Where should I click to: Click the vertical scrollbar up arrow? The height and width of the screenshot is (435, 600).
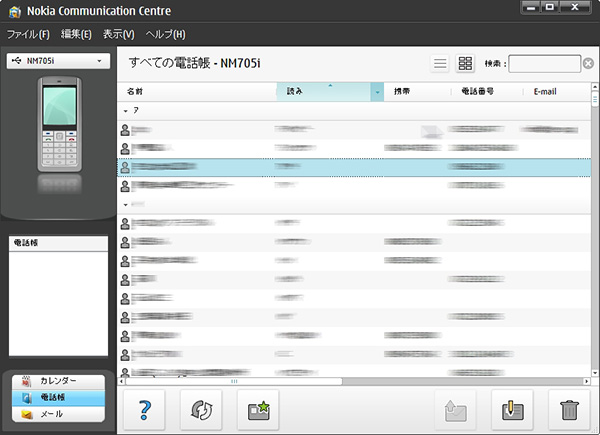tap(595, 87)
